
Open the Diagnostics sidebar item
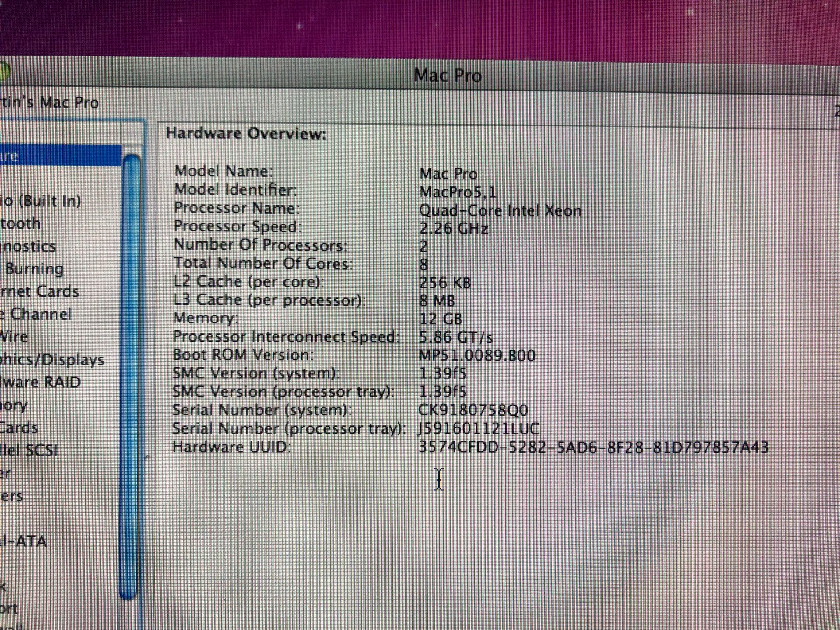pyautogui.click(x=28, y=246)
